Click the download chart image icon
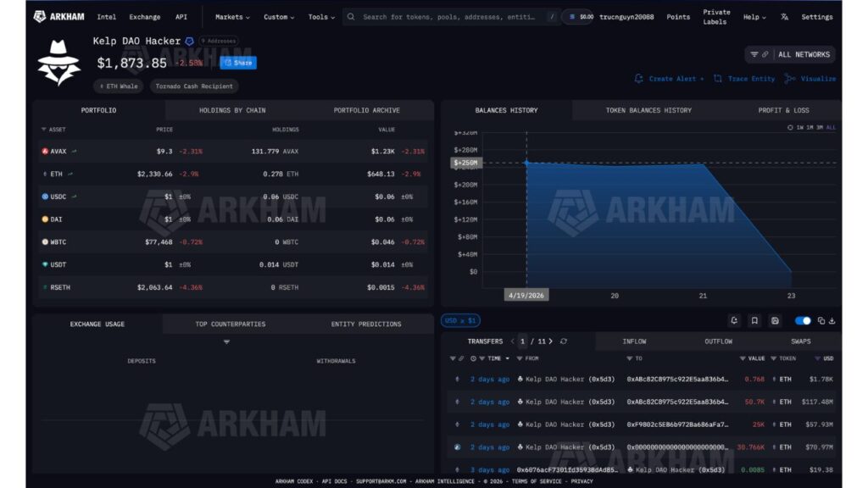 coord(774,320)
